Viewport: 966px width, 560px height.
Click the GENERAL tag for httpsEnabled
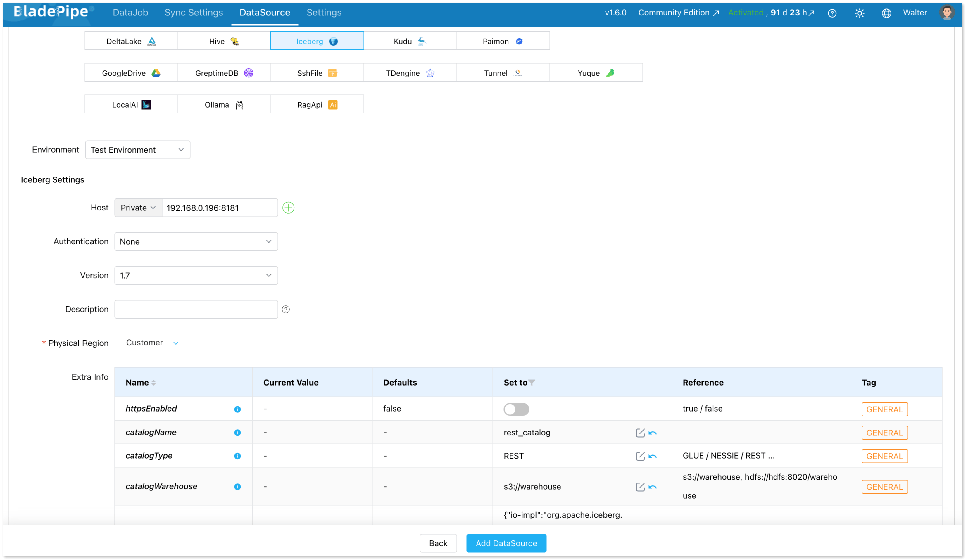coord(884,409)
